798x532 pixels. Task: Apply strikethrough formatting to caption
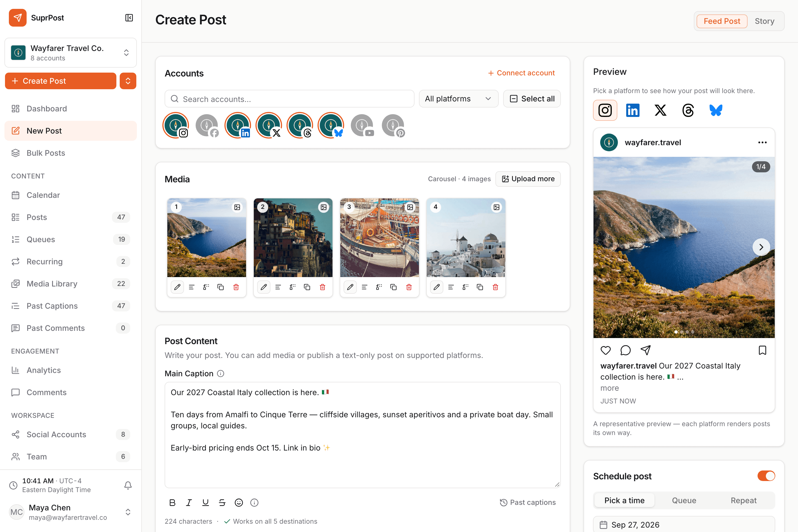coord(222,502)
